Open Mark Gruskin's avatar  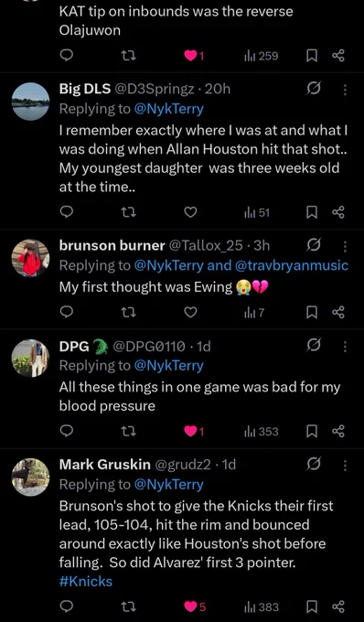click(x=30, y=477)
